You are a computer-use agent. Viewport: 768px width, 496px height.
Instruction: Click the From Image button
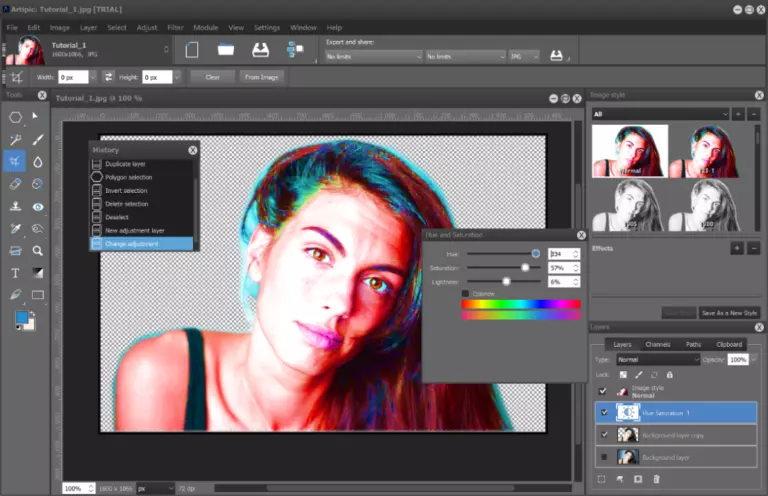pos(262,76)
